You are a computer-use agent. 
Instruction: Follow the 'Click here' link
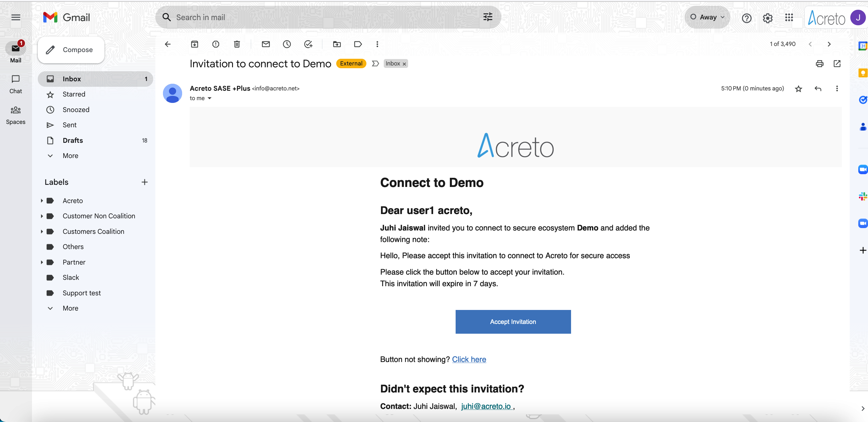(469, 359)
